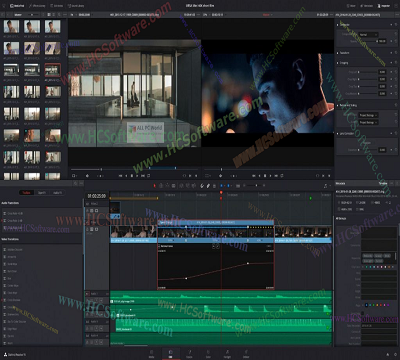Toggle Position Lock icon in timeline toolbar
The width and height of the screenshot is (400, 360).
(x=214, y=186)
